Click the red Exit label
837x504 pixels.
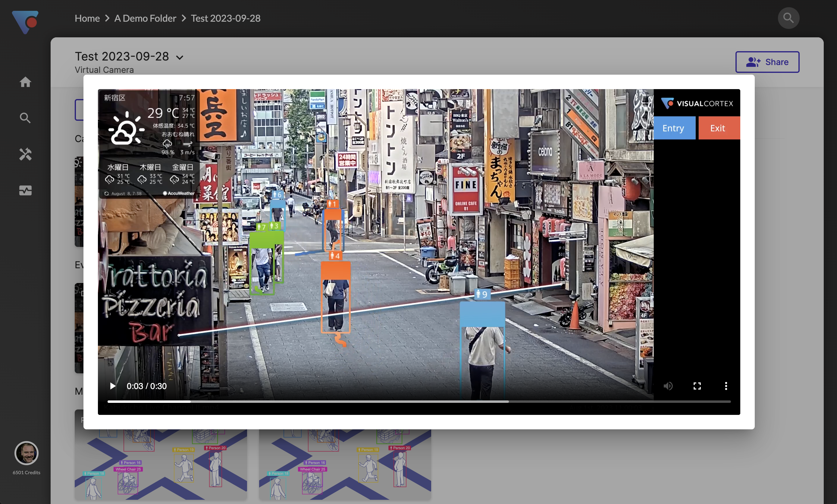click(x=718, y=128)
